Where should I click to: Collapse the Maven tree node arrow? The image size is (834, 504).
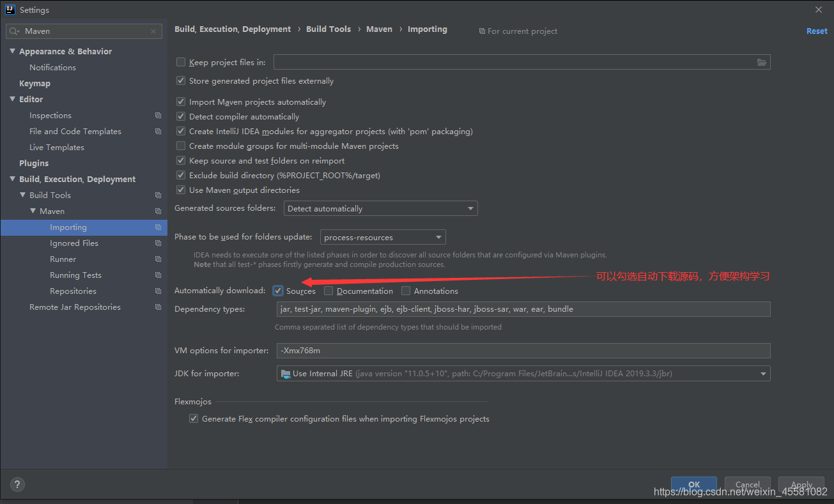tap(33, 211)
